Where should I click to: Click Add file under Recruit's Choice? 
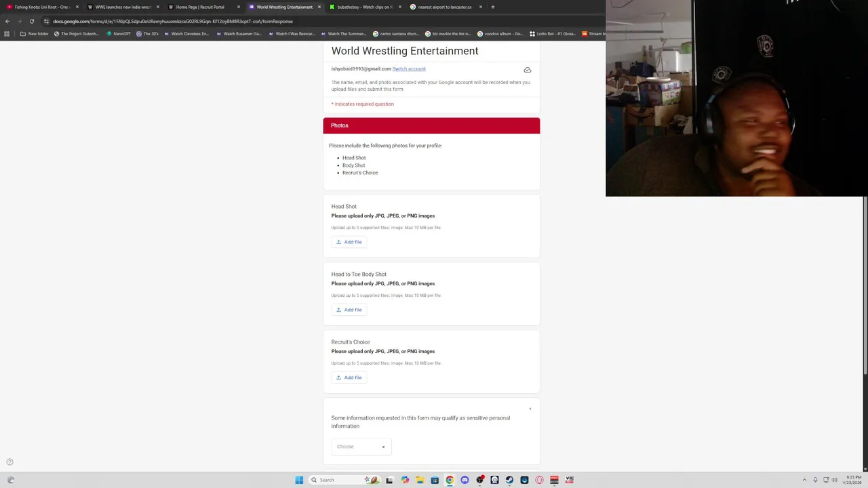(349, 378)
